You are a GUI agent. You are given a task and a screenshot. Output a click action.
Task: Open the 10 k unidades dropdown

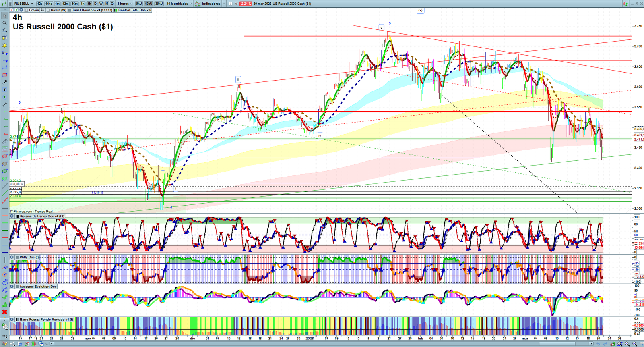pyautogui.click(x=179, y=4)
